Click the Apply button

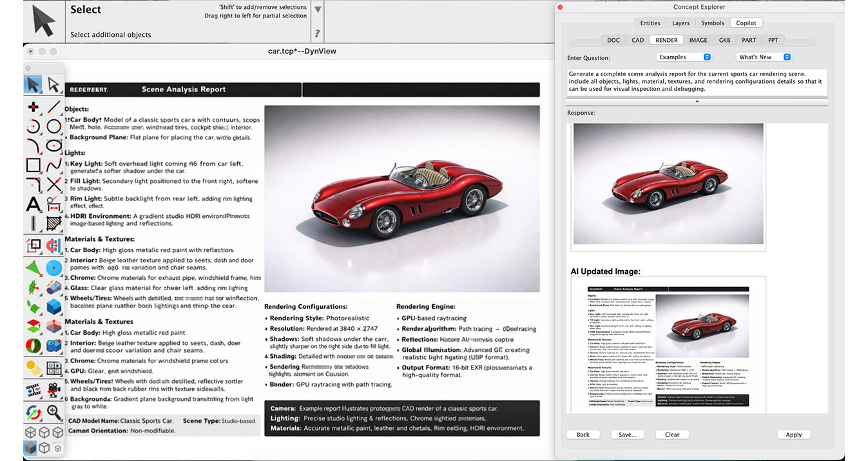794,435
